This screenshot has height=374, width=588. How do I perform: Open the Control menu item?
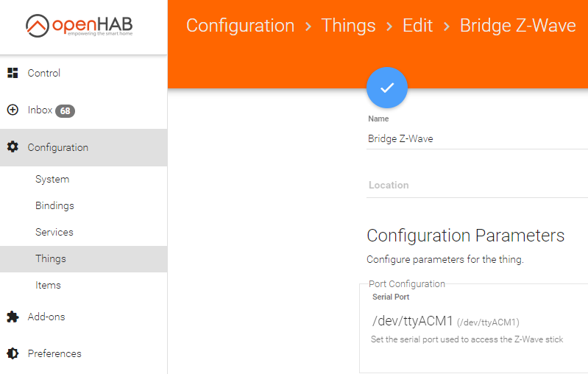pos(84,73)
